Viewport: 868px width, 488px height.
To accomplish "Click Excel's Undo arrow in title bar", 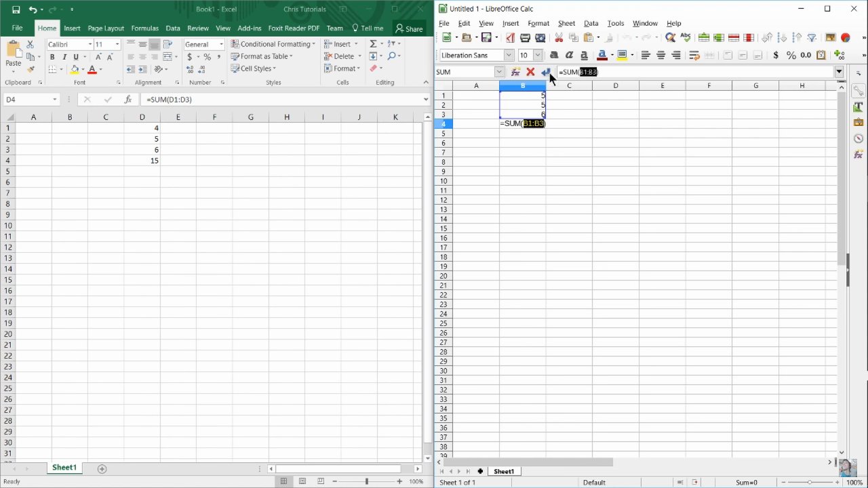I will click(33, 9).
